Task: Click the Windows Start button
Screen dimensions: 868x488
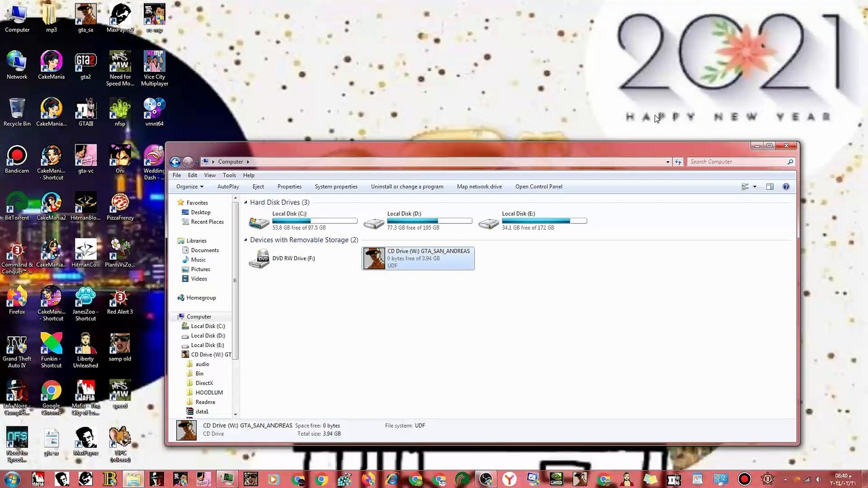Action: pos(12,480)
